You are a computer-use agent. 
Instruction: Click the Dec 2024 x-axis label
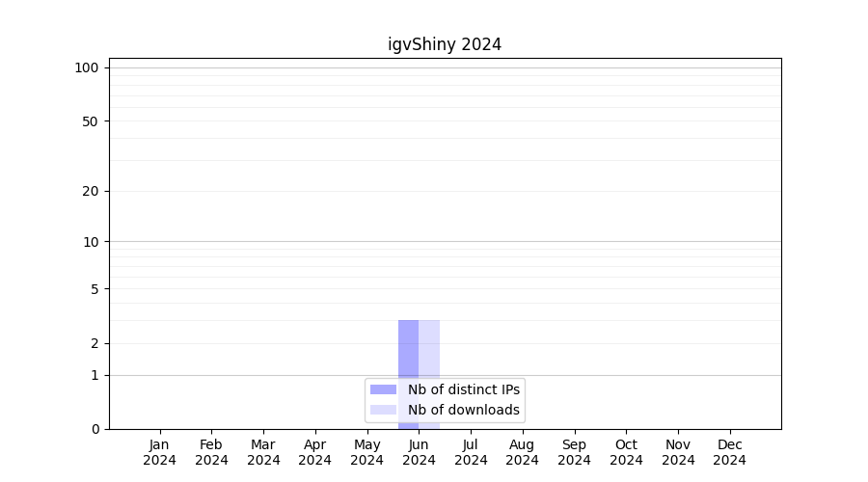click(729, 452)
